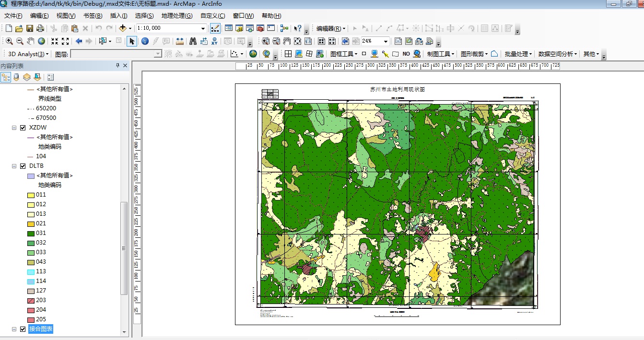Screen dimensions: 644x340
Task: Activate the Identify tool
Action: (145, 41)
